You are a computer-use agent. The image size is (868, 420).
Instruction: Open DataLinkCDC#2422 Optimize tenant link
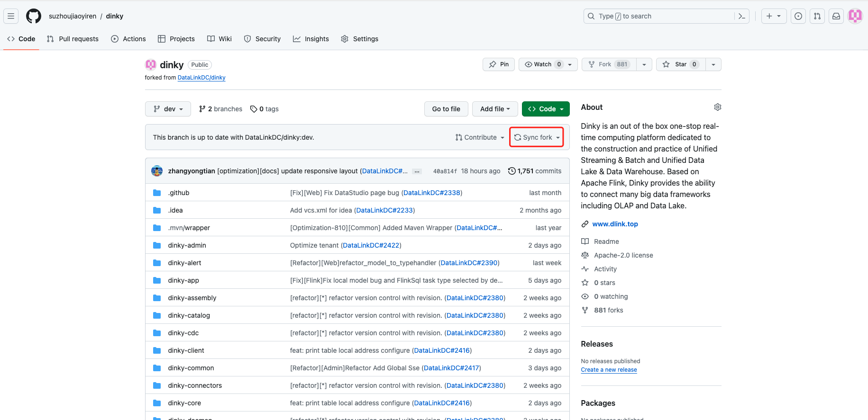(x=371, y=245)
